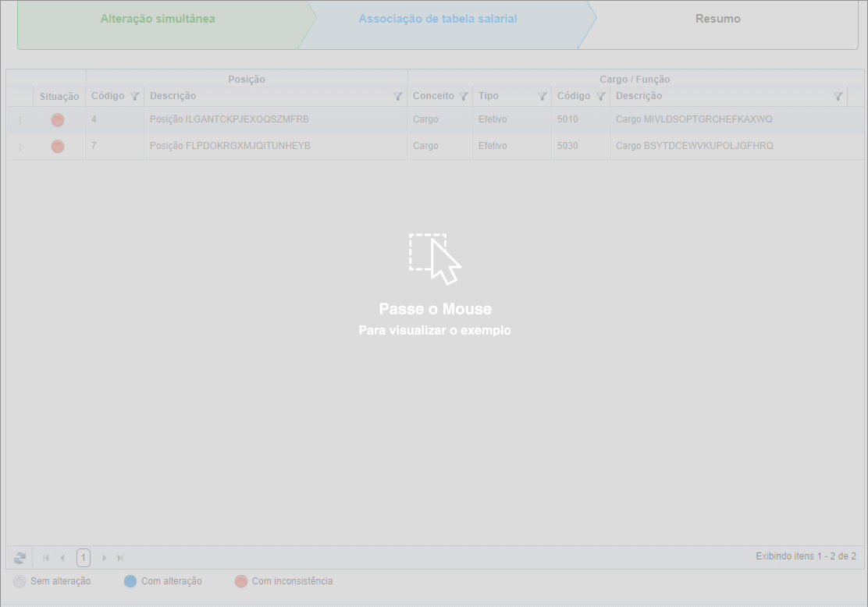
Task: Jump to the last page
Action: pyautogui.click(x=120, y=558)
